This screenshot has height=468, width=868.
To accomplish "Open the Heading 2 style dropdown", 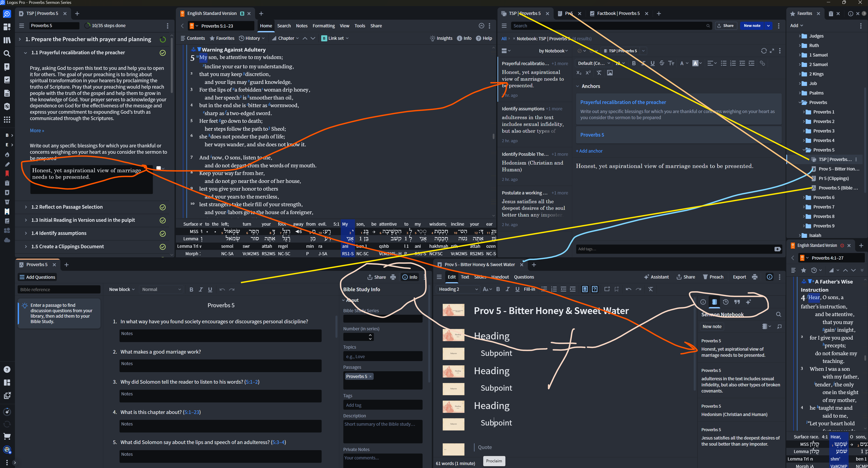I will (458, 289).
